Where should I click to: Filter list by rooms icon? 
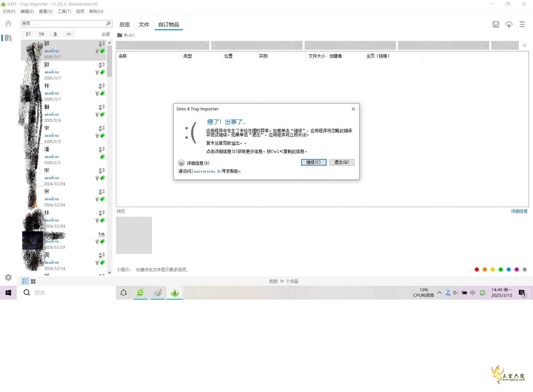55,34
